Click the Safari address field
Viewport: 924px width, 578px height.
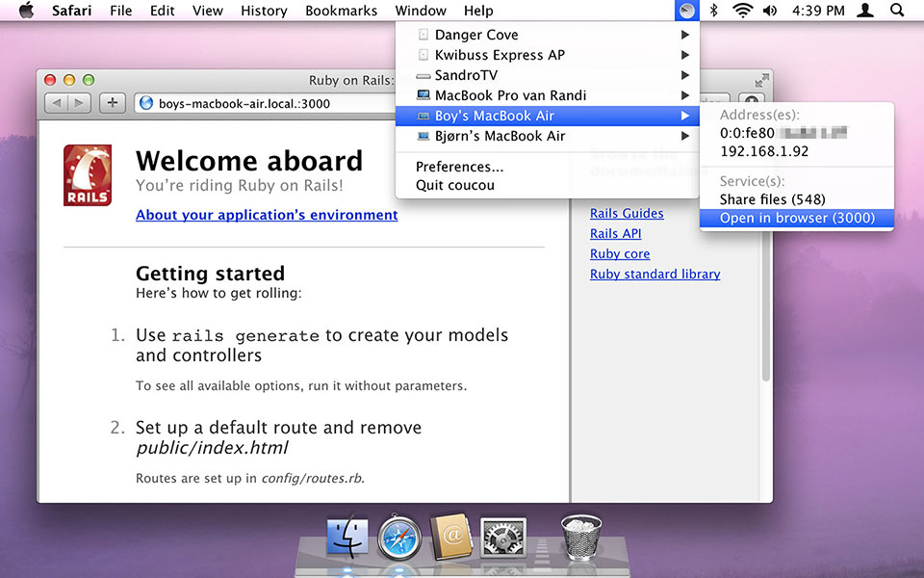click(266, 104)
